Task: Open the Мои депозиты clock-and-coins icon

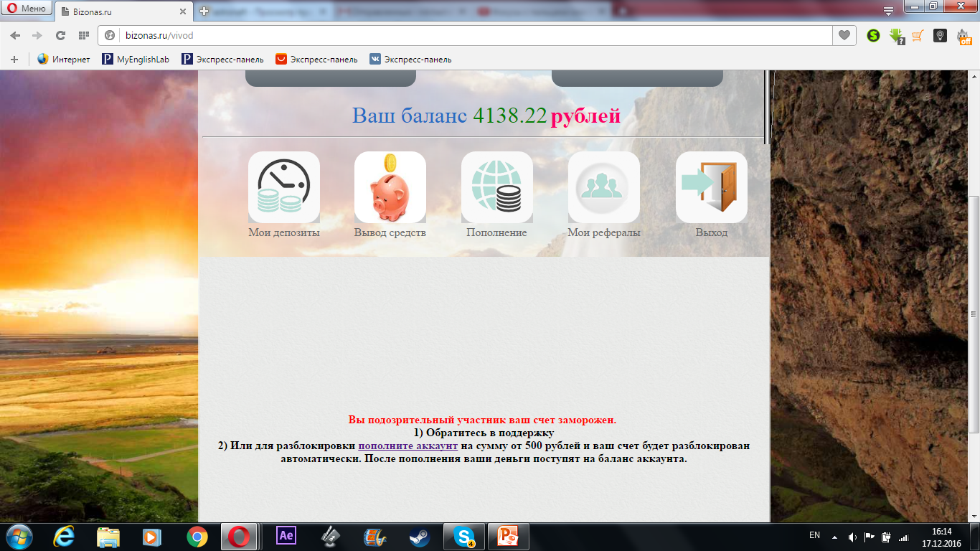Action: (x=283, y=187)
